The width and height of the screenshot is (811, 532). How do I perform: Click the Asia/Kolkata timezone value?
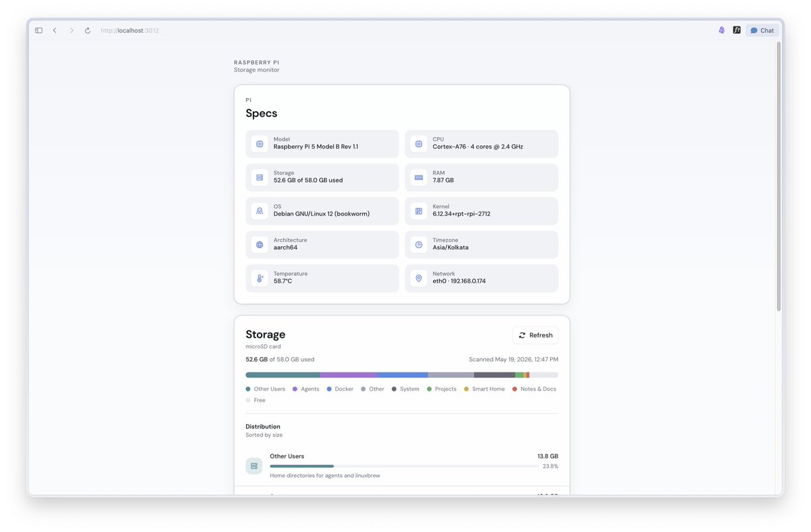coord(451,247)
